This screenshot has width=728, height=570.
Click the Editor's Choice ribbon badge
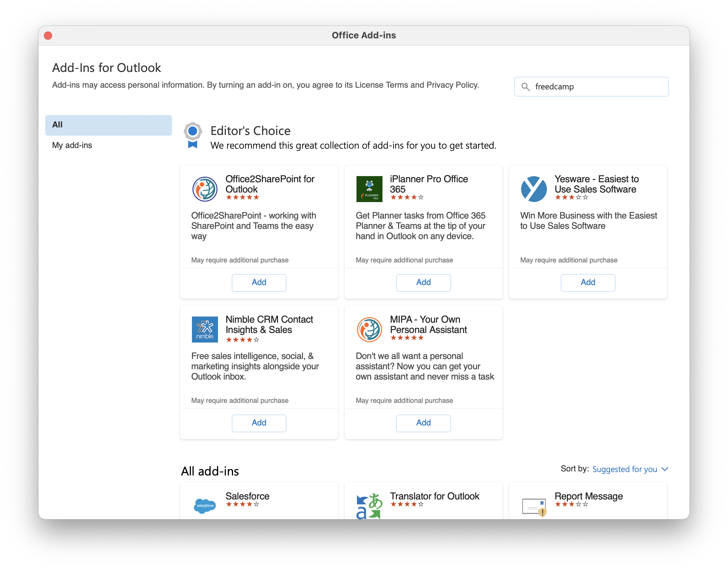[x=193, y=135]
